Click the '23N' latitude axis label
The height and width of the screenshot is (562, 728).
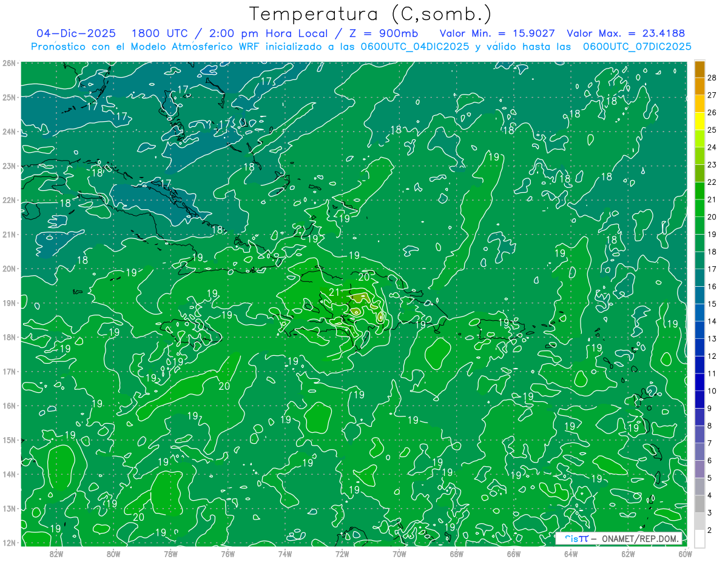[x=10, y=166]
